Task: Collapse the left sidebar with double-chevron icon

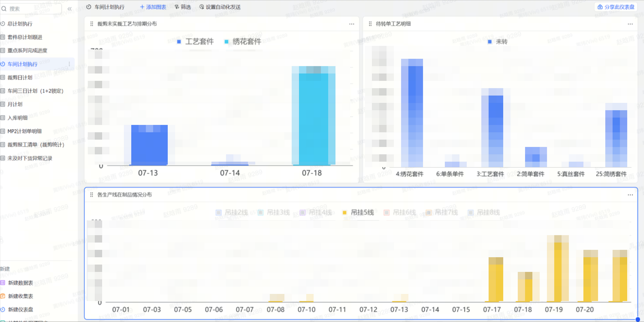Action: 69,9
